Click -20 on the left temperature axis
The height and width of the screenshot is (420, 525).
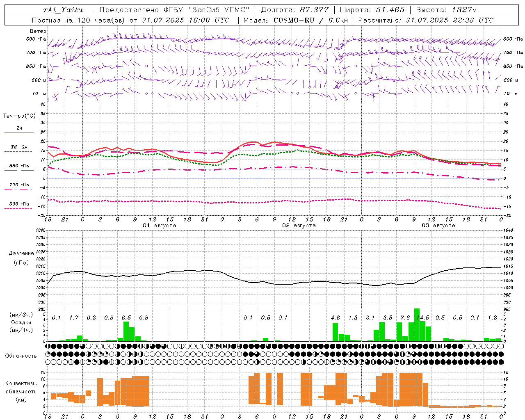[x=42, y=215]
